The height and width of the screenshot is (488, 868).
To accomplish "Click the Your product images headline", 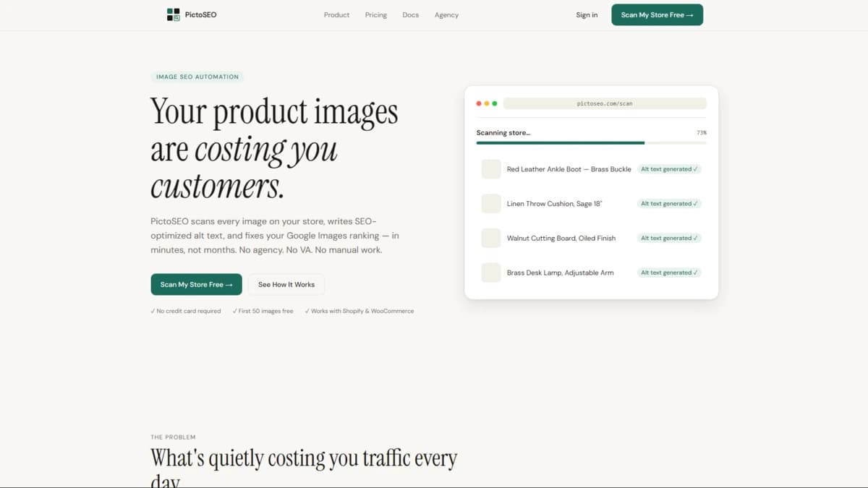I will pyautogui.click(x=274, y=148).
